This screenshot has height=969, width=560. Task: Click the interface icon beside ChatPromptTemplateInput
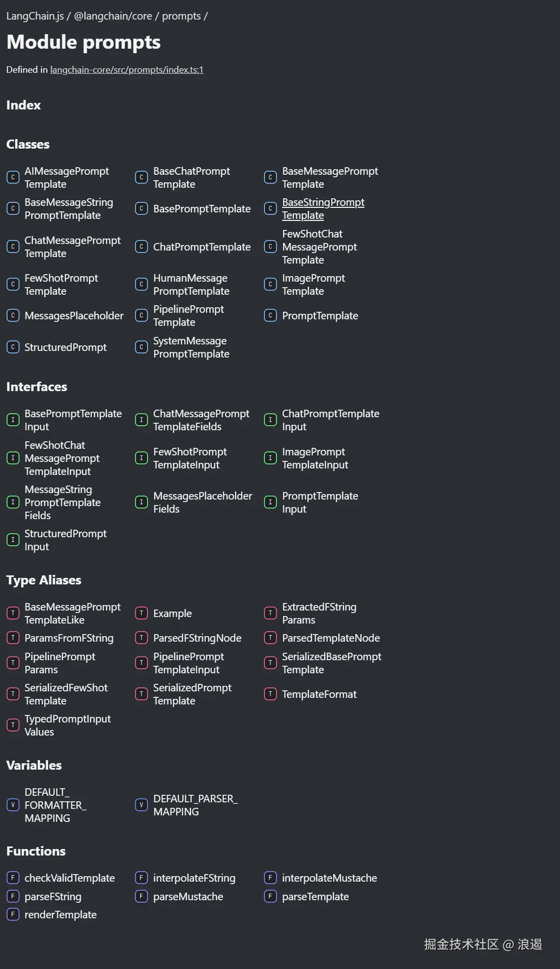[x=270, y=420]
